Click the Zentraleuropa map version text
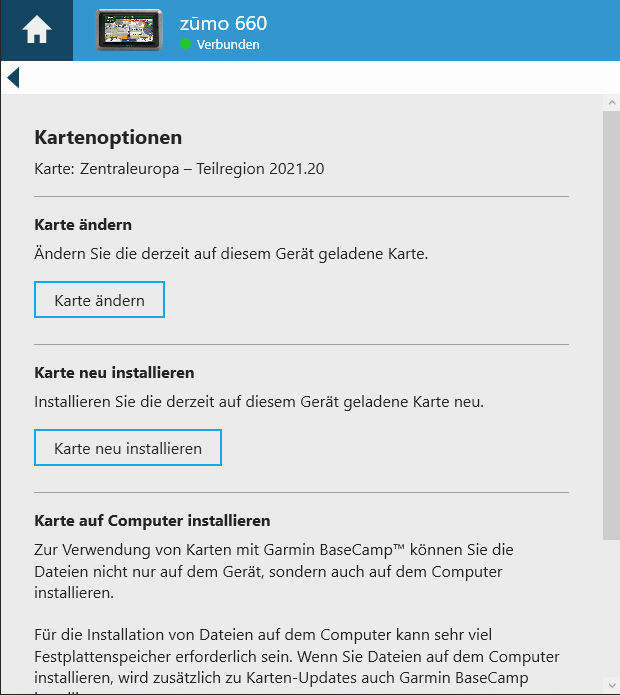The image size is (620, 696). 179,169
